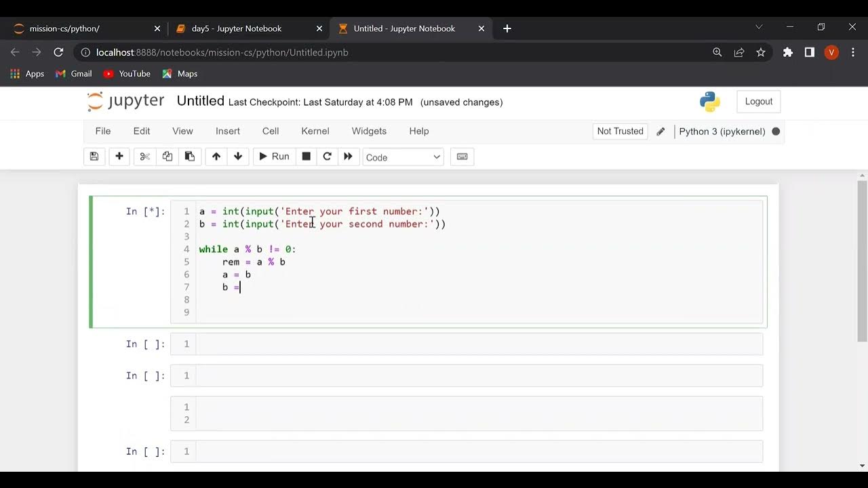Cut selected cells with the scissors icon
This screenshot has width=868, height=488.
[x=144, y=157]
